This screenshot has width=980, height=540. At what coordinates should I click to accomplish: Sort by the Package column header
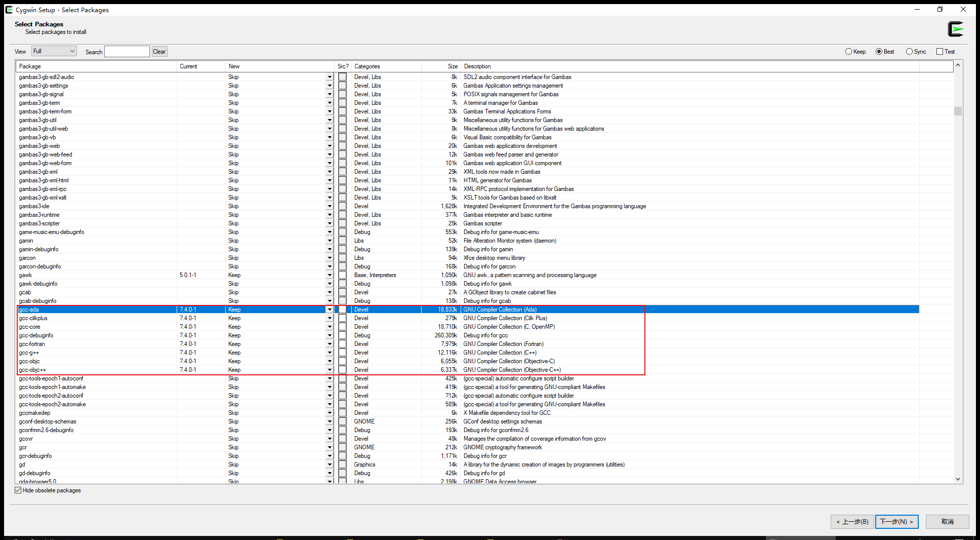pos(96,66)
